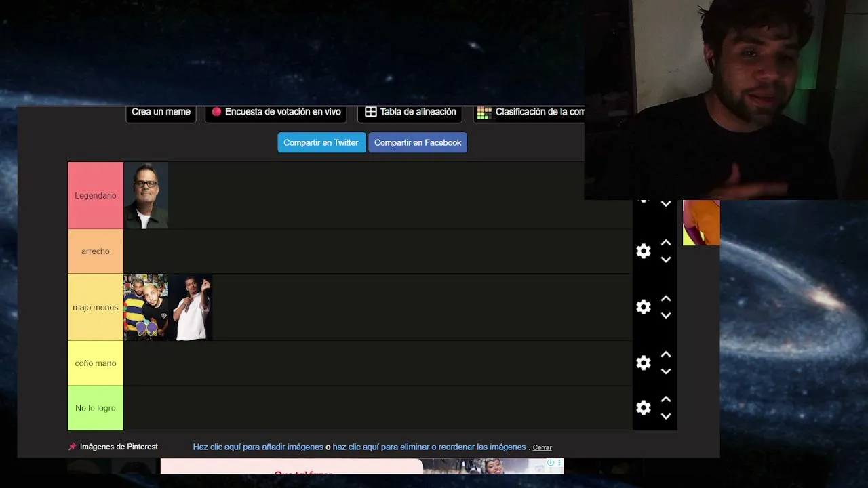The width and height of the screenshot is (868, 488).
Task: Move the majo menos tier up
Action: click(x=666, y=299)
